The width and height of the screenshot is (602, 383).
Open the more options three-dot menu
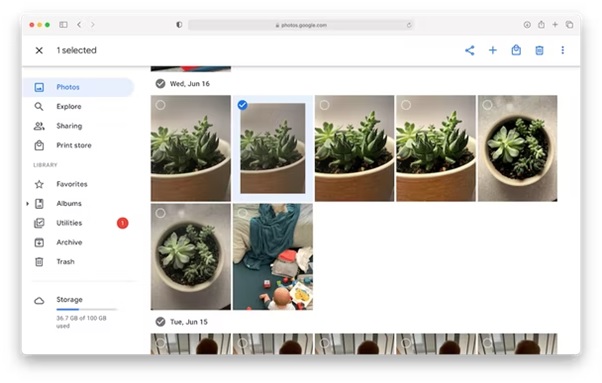[562, 50]
